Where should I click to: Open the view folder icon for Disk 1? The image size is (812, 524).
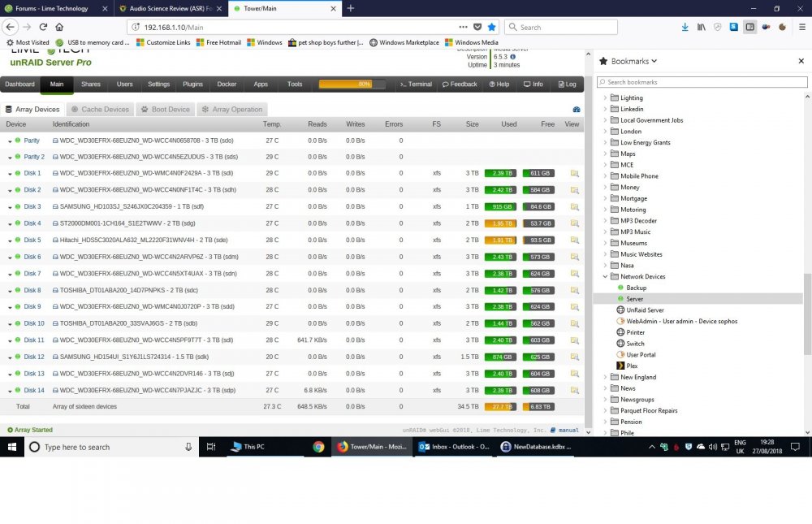pos(574,173)
